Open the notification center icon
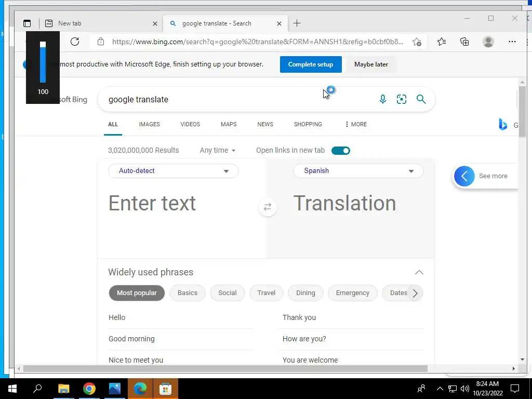Viewport: 532px width, 399px height. pos(515,389)
